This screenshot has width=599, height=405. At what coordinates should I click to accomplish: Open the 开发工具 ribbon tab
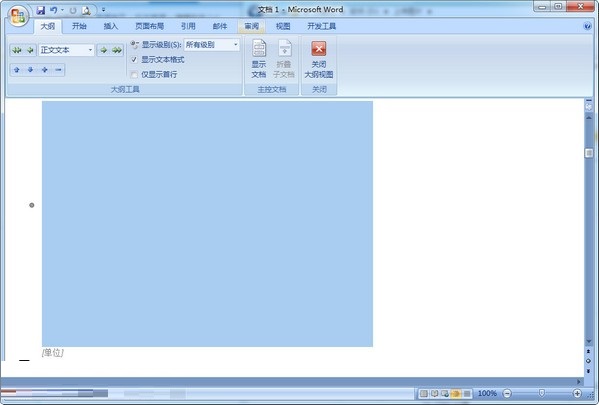point(321,26)
